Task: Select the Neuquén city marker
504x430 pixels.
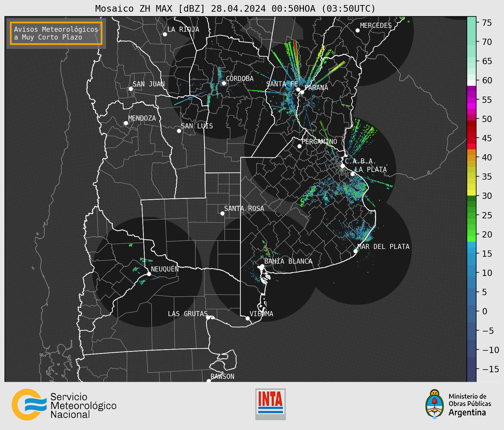Action: pyautogui.click(x=149, y=274)
